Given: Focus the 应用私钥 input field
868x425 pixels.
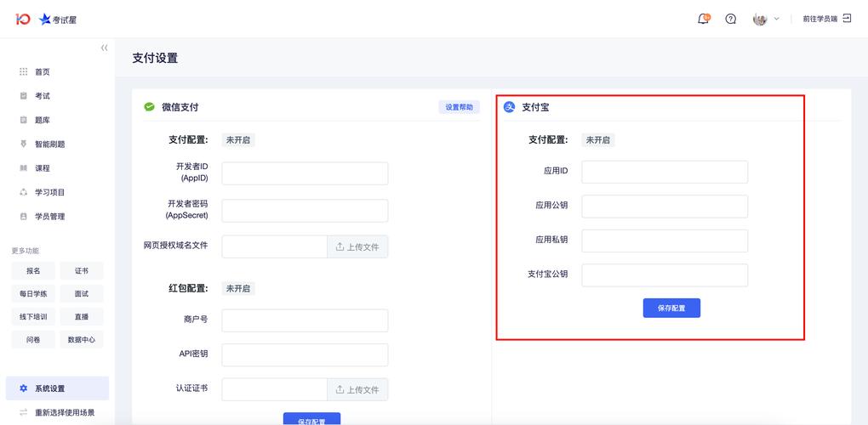Looking at the screenshot, I should (665, 241).
